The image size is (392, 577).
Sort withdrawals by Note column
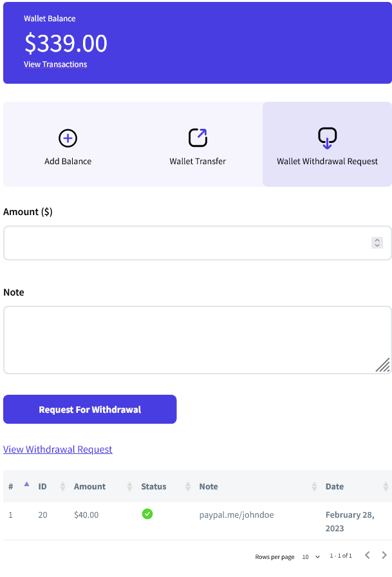315,487
